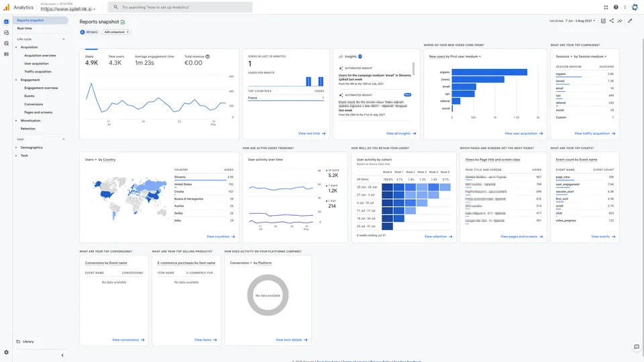Open Engagement overview report
This screenshot has height=362, width=644.
coord(41,88)
